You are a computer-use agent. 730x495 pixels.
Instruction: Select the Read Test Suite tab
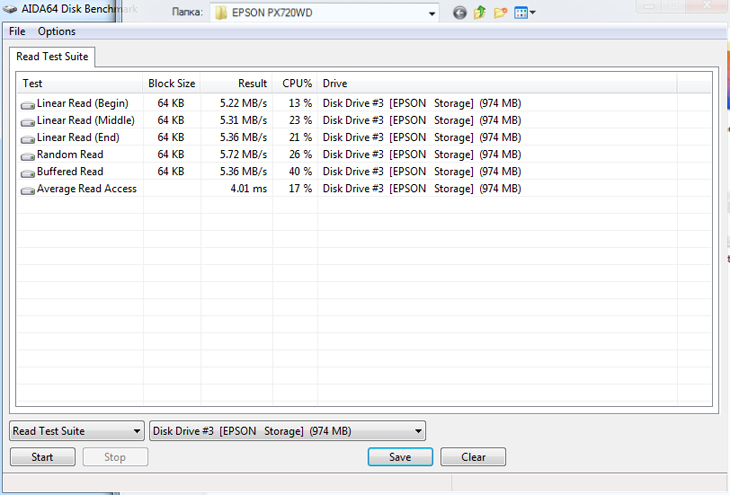[x=52, y=56]
